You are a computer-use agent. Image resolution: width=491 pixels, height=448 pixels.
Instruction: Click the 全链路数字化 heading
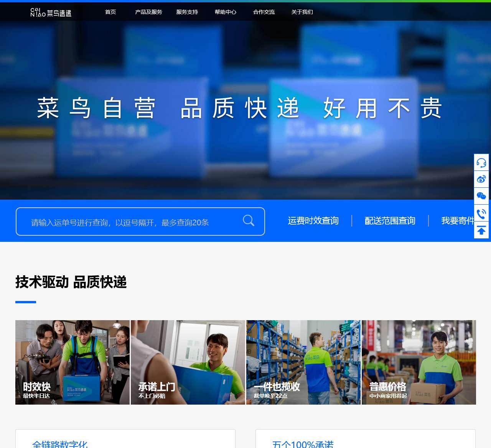point(60,444)
